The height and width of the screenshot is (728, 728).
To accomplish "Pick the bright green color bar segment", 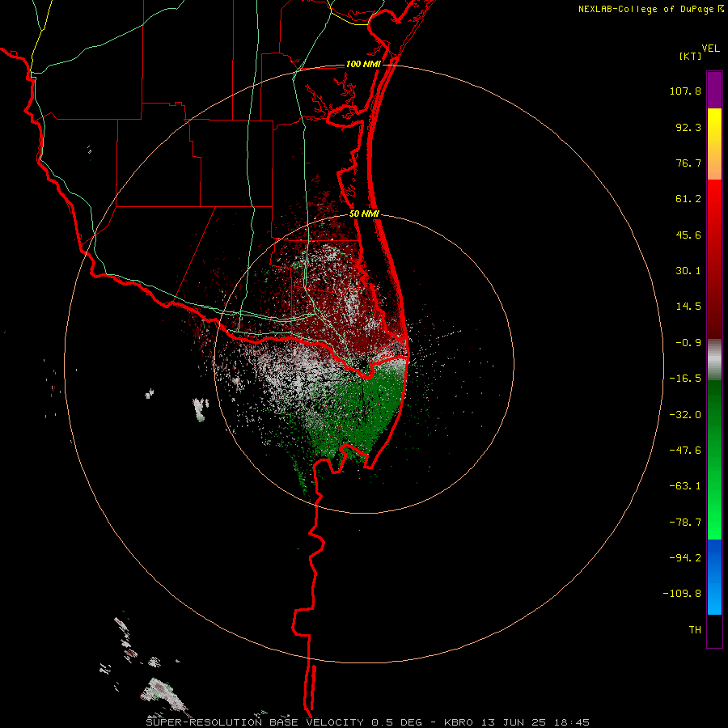I will [x=714, y=459].
